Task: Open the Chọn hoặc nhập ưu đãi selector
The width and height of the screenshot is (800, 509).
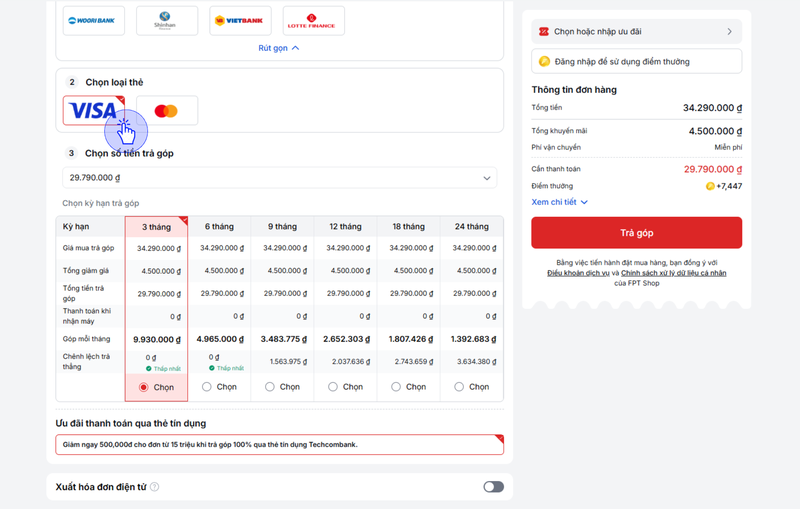Action: (636, 32)
